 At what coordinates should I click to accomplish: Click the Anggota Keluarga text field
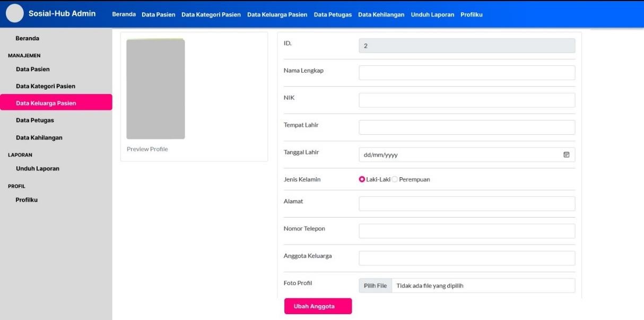point(467,258)
